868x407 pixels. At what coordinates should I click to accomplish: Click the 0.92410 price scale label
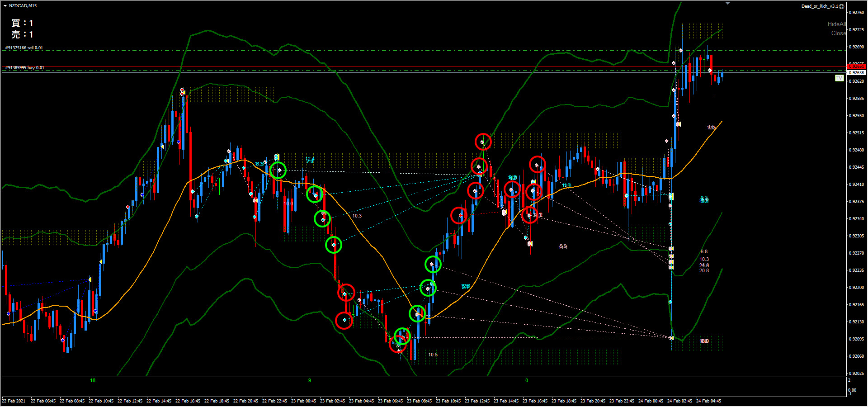[x=857, y=185]
